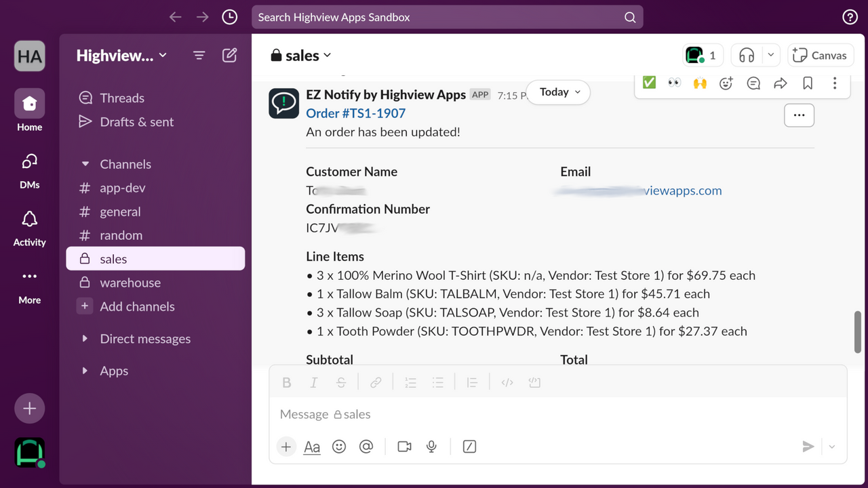Open sidebar filter icon

click(199, 56)
